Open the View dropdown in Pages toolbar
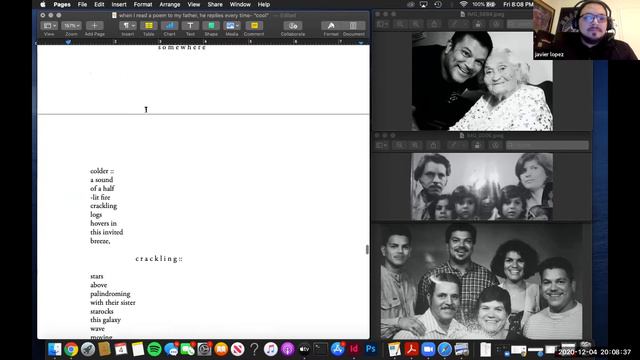Viewport: 640px width, 360px height. 49,26
